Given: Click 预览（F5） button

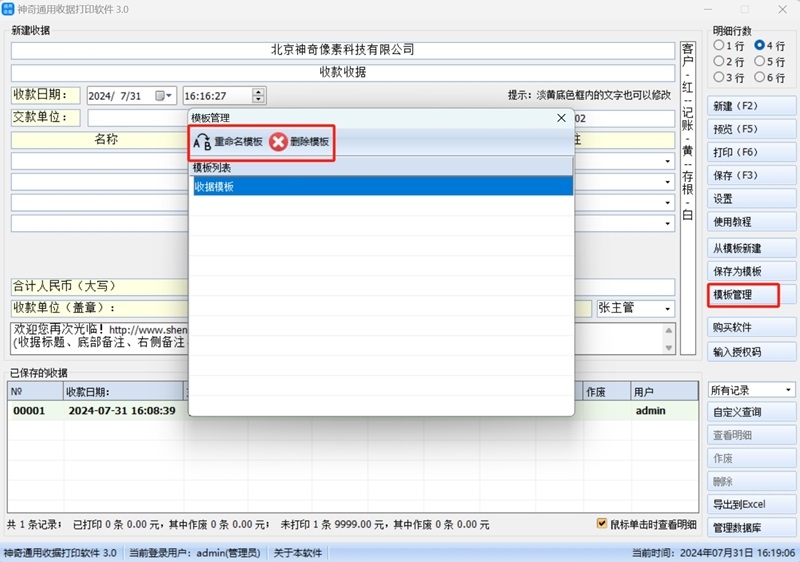Looking at the screenshot, I should (752, 129).
